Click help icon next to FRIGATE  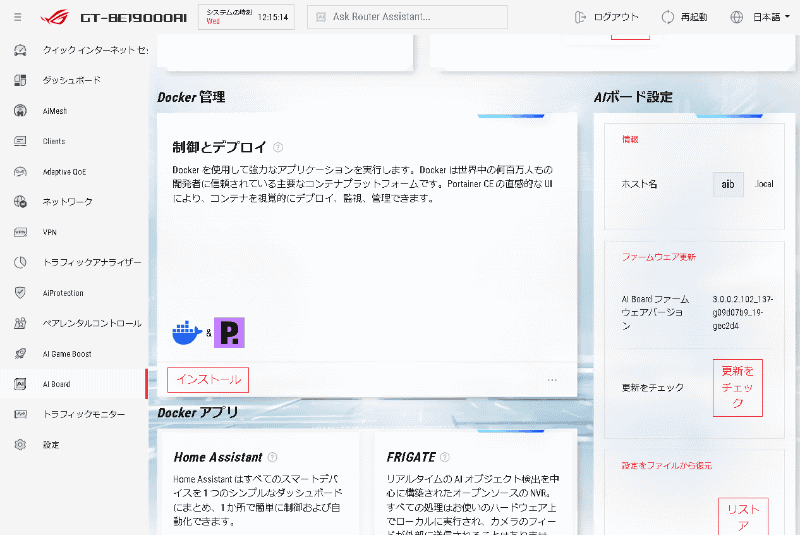445,457
